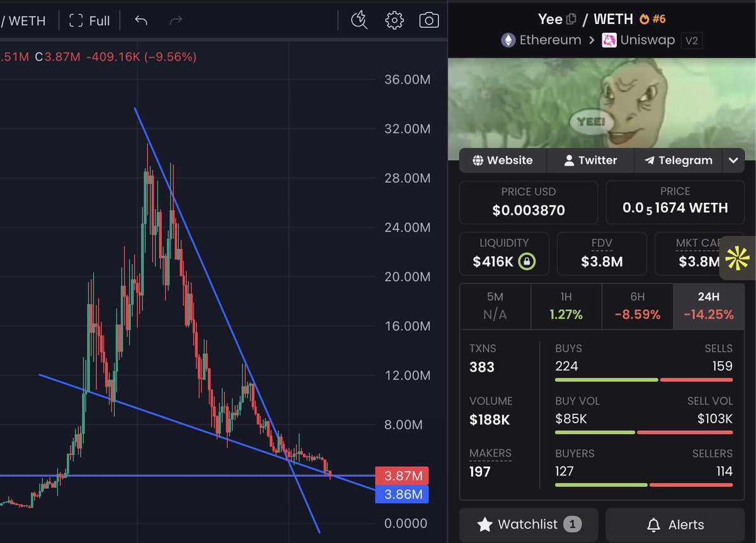Open the quick flash-search tool on chart toolbar
The width and height of the screenshot is (756, 543).
358,20
